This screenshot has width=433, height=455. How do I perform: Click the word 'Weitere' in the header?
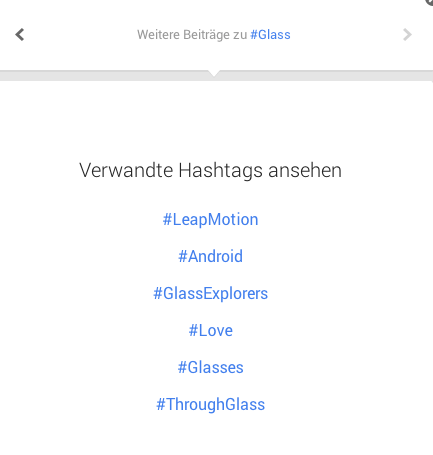click(158, 34)
